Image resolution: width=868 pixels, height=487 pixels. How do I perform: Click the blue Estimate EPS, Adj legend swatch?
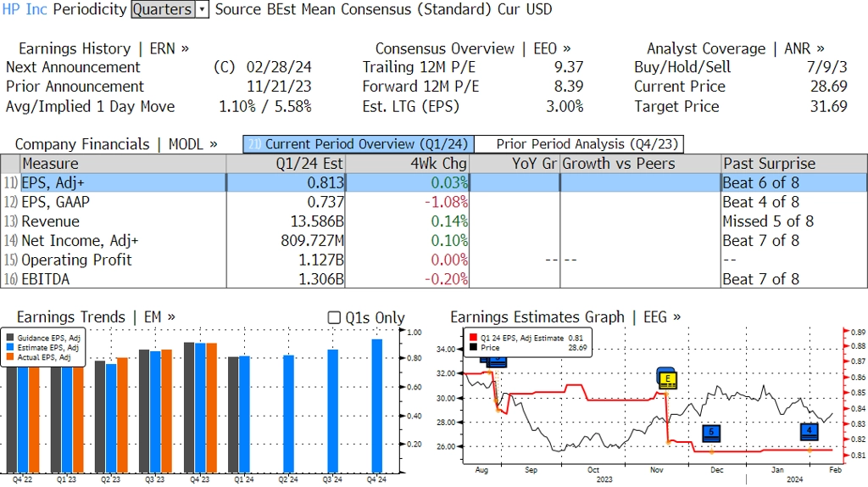coord(10,347)
